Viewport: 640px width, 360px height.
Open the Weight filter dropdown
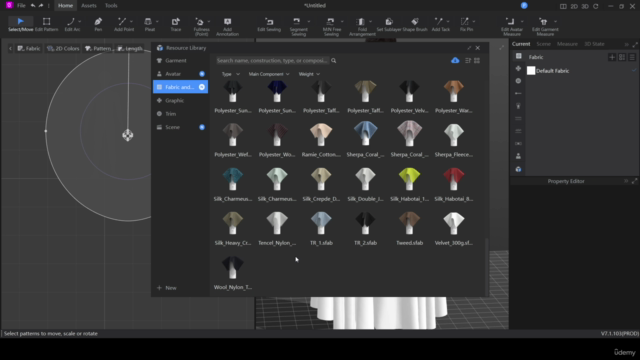click(x=309, y=74)
